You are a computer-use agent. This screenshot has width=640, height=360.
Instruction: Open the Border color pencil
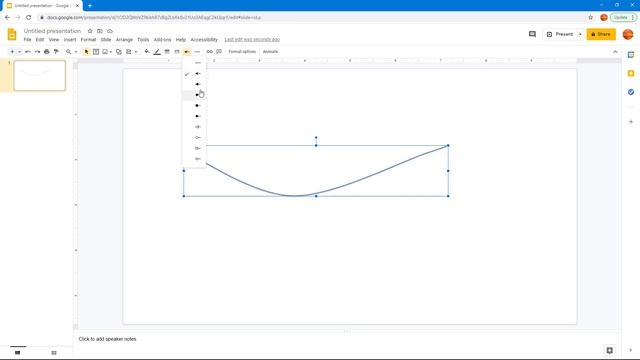[x=157, y=52]
